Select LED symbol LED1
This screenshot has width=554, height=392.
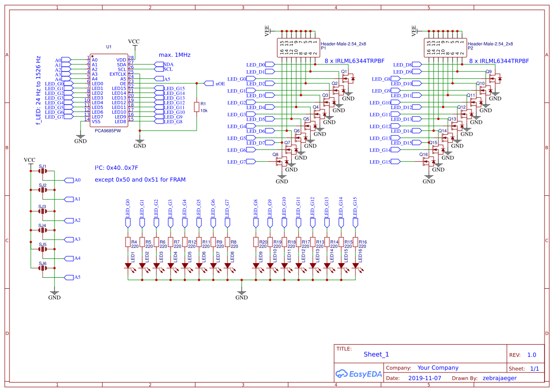[128, 264]
